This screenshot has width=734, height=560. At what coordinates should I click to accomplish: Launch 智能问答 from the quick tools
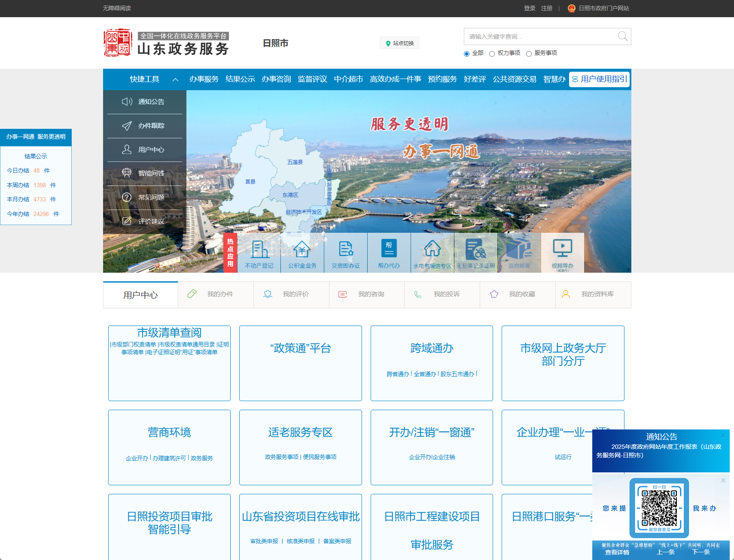tap(144, 173)
